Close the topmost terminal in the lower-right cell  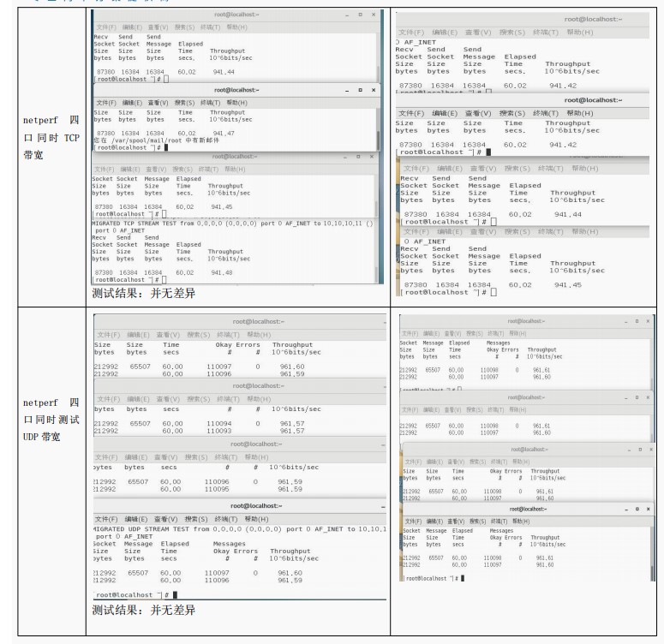pyautogui.click(x=648, y=321)
